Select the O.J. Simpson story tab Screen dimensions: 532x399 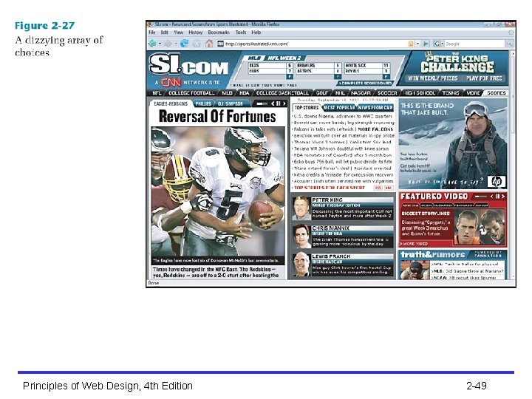[x=231, y=103]
